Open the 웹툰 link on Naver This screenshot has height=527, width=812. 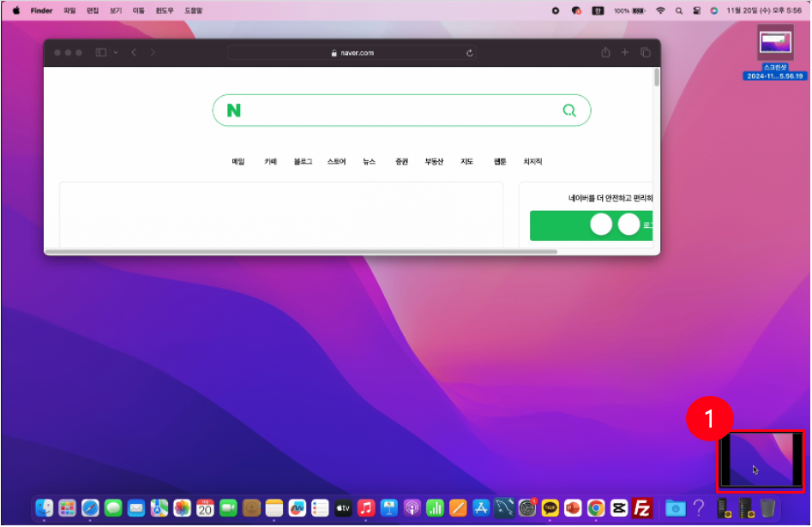coord(500,161)
